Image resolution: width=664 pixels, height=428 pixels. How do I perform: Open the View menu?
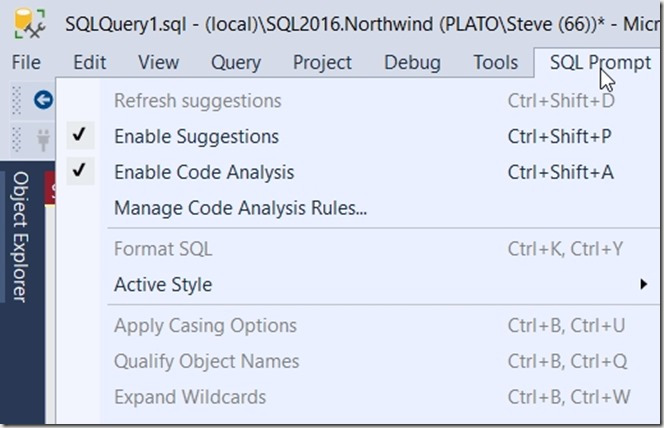point(158,62)
